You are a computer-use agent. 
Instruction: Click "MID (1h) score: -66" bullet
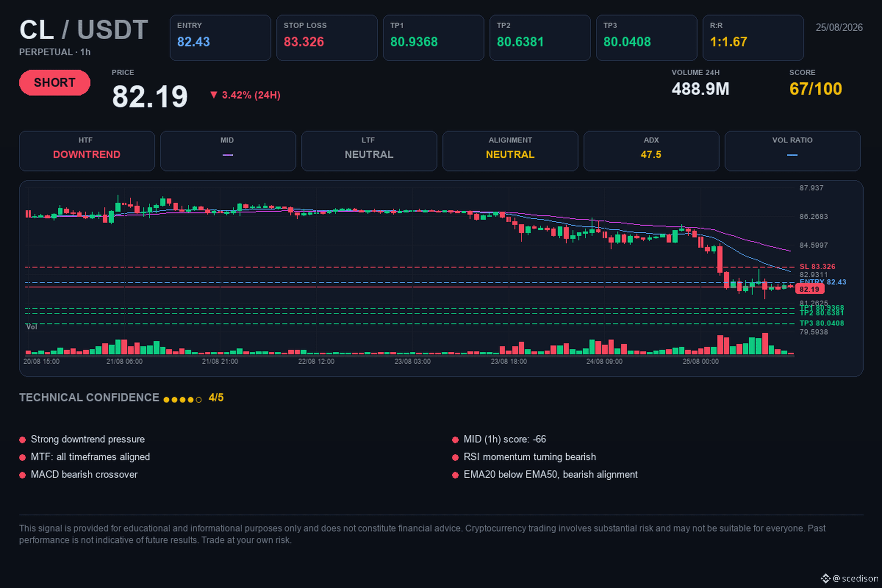505,439
